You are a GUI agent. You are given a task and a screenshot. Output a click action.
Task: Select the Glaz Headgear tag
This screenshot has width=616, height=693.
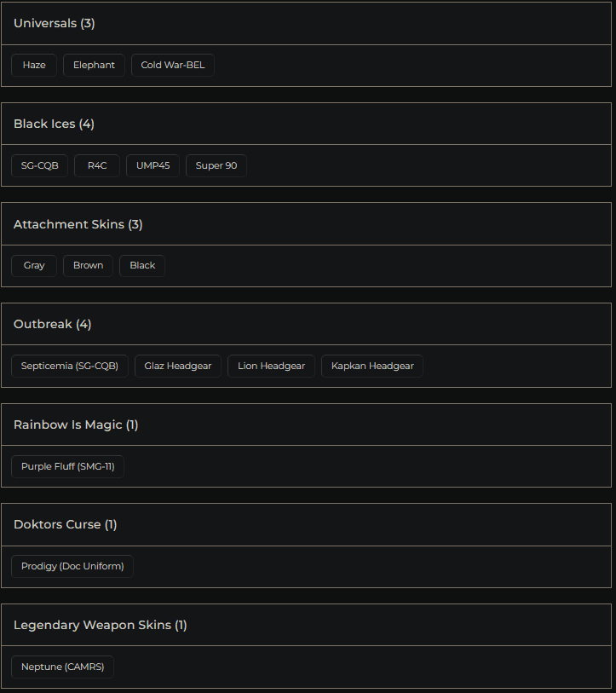178,367
